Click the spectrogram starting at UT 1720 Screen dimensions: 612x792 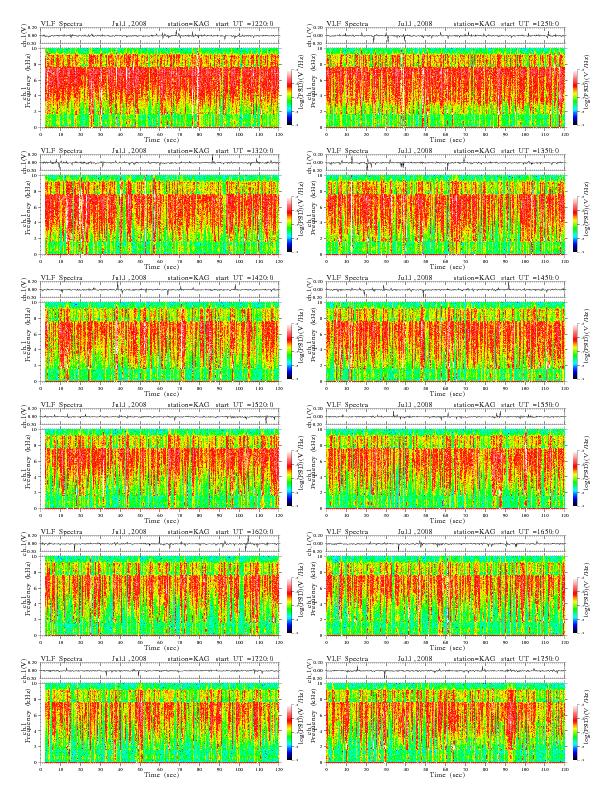pos(160,723)
